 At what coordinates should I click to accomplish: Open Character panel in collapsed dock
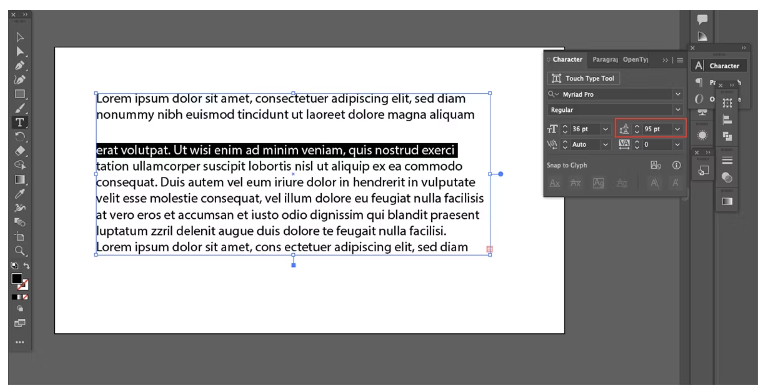(718, 66)
